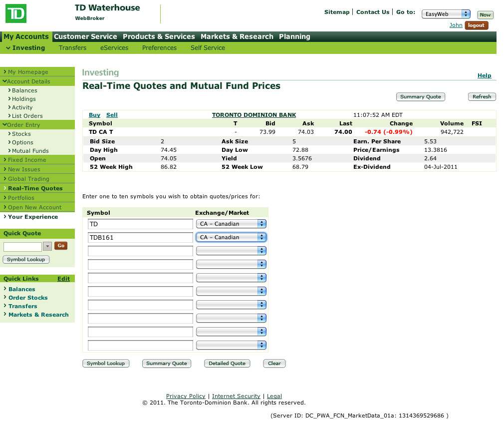This screenshot has height=421, width=504.
Task: Expand the third row's empty Exchange/Market dropdown
Action: click(x=232, y=251)
